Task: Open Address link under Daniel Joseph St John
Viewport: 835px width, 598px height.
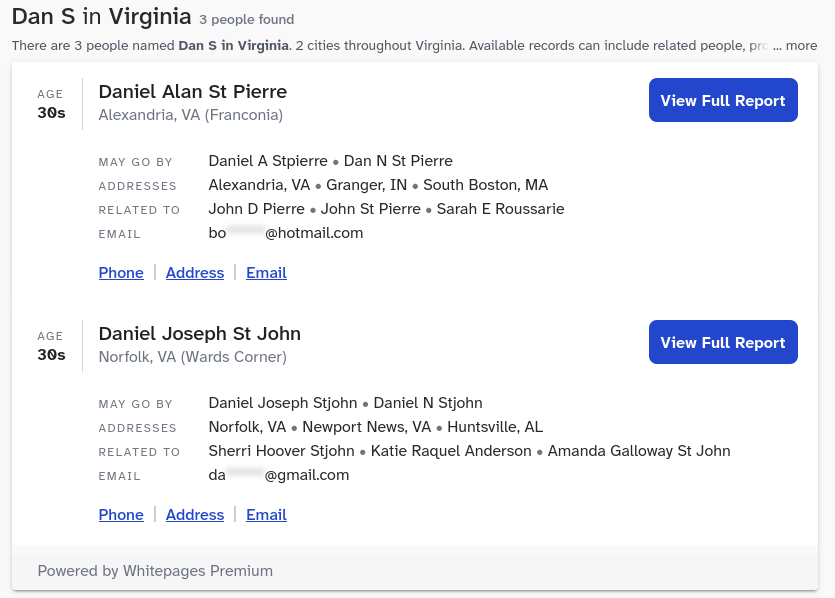Action: pos(195,514)
